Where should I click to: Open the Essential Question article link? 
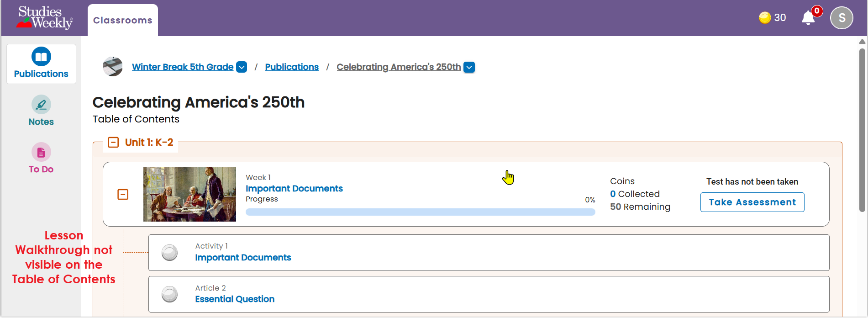(x=235, y=299)
